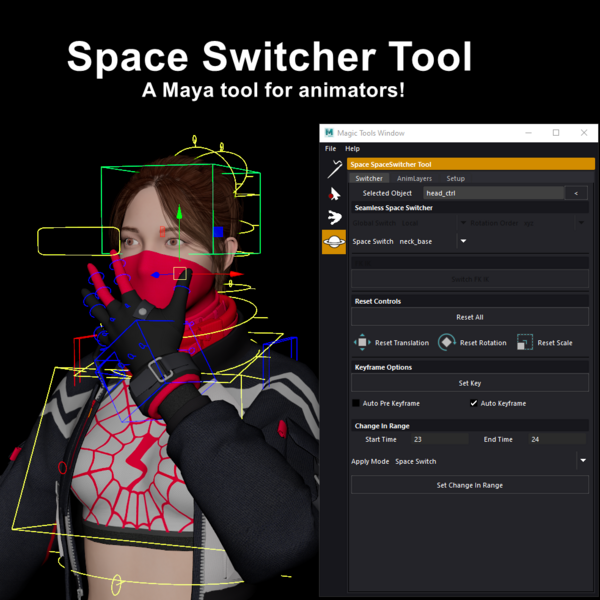Select the red X-axis translate arrow

[236, 274]
